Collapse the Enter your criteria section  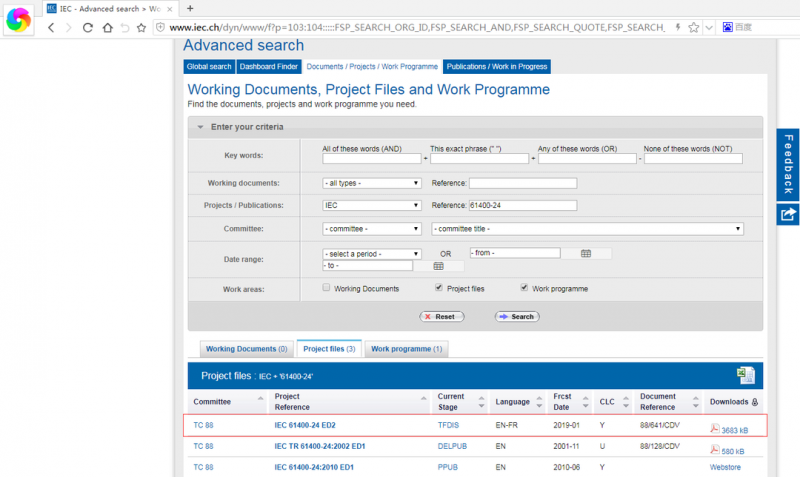point(201,127)
